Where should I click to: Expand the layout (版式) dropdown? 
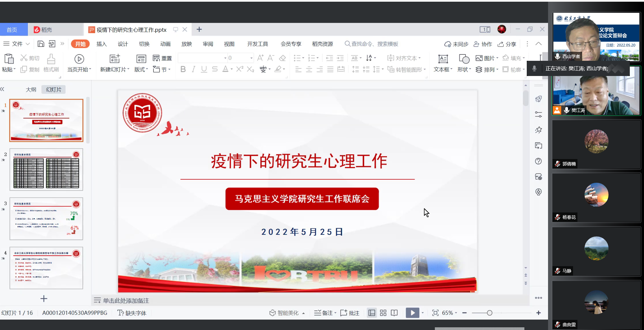point(141,69)
